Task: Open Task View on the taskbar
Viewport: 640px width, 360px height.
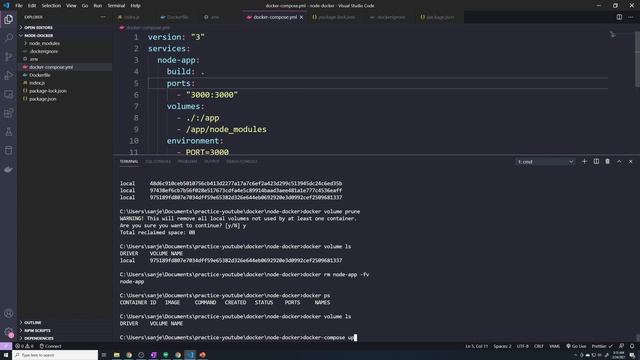Action: pyautogui.click(x=104, y=355)
